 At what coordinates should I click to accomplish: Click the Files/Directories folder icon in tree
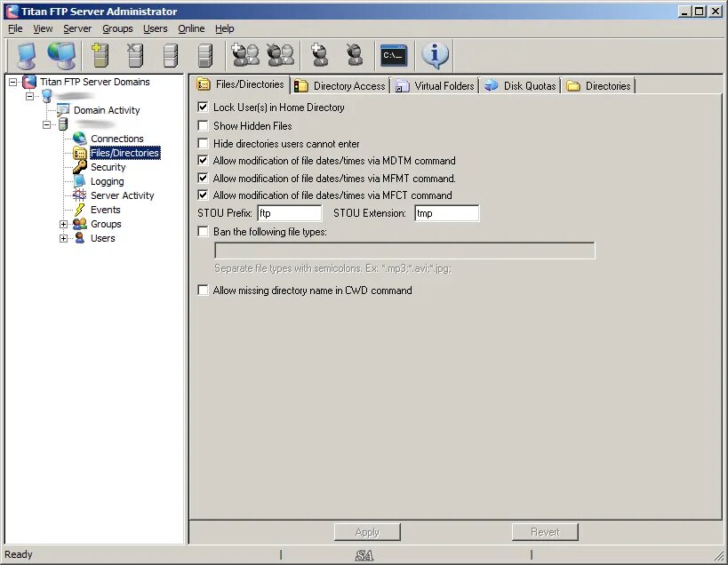pyautogui.click(x=80, y=153)
